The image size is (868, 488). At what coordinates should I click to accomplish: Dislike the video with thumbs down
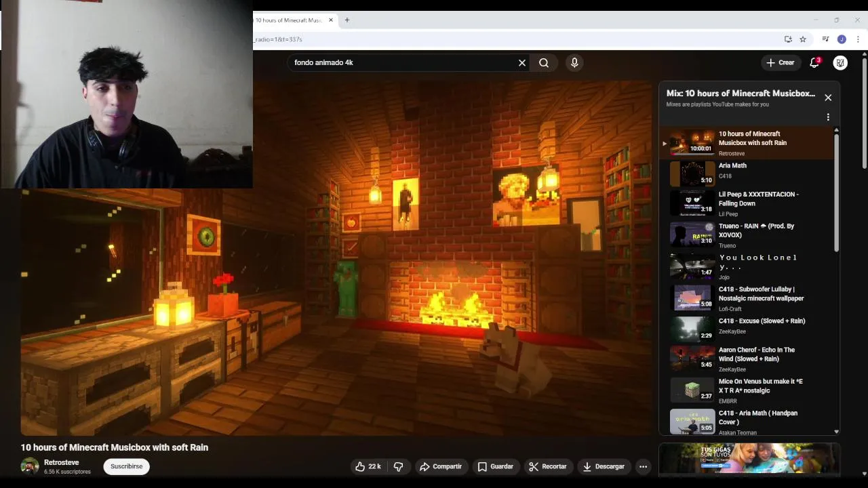399,466
